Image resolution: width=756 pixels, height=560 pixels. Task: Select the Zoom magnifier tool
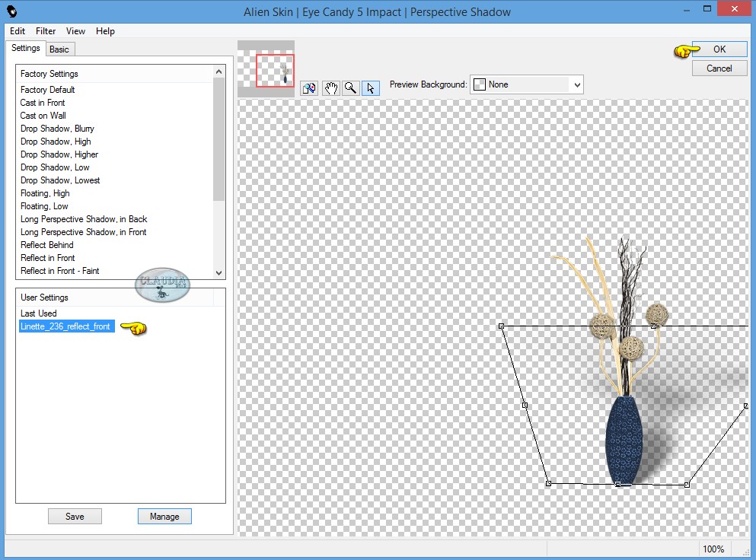tap(350, 88)
